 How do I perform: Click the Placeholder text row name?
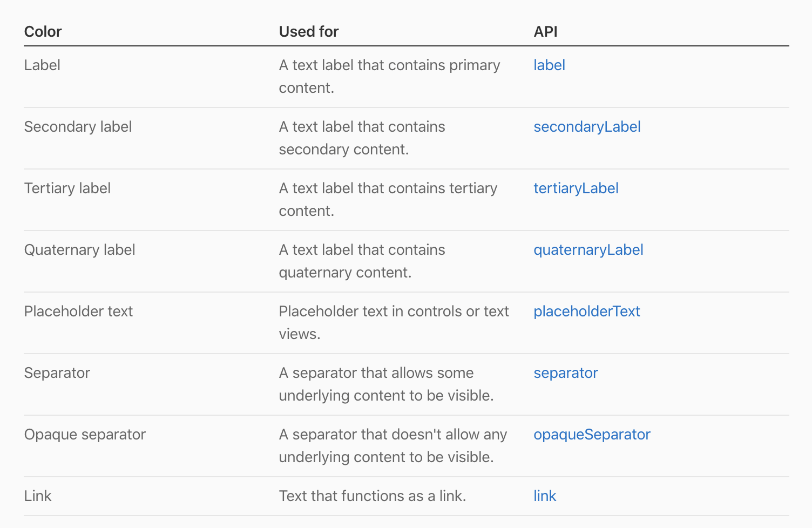pyautogui.click(x=78, y=312)
